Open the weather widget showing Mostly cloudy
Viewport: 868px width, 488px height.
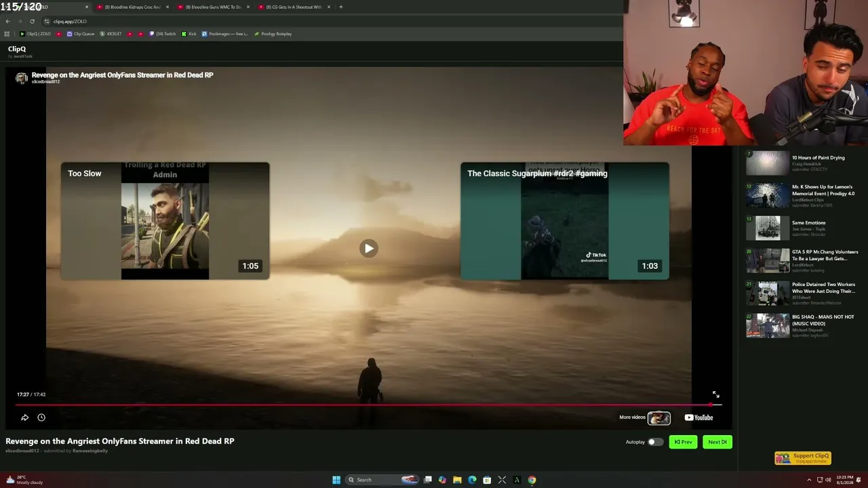click(x=24, y=480)
